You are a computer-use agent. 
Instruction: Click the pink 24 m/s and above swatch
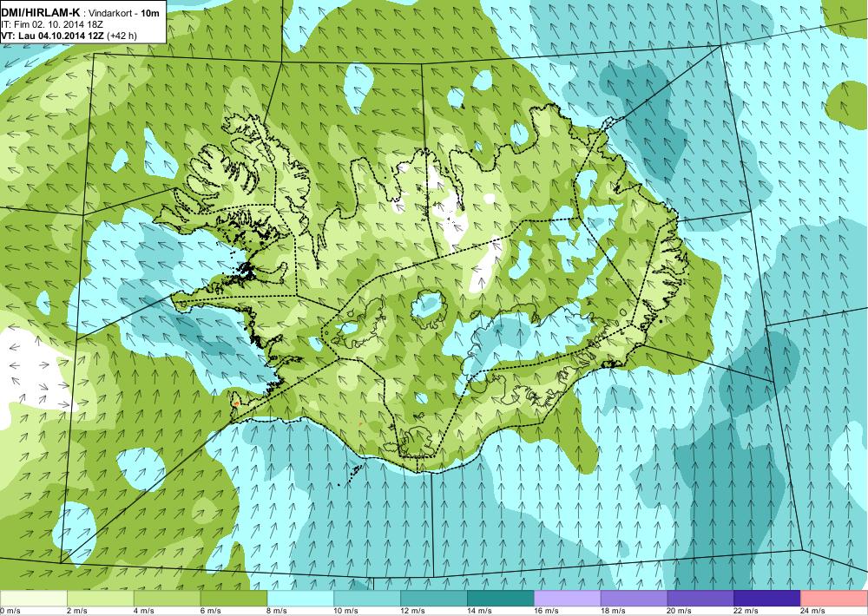click(834, 598)
